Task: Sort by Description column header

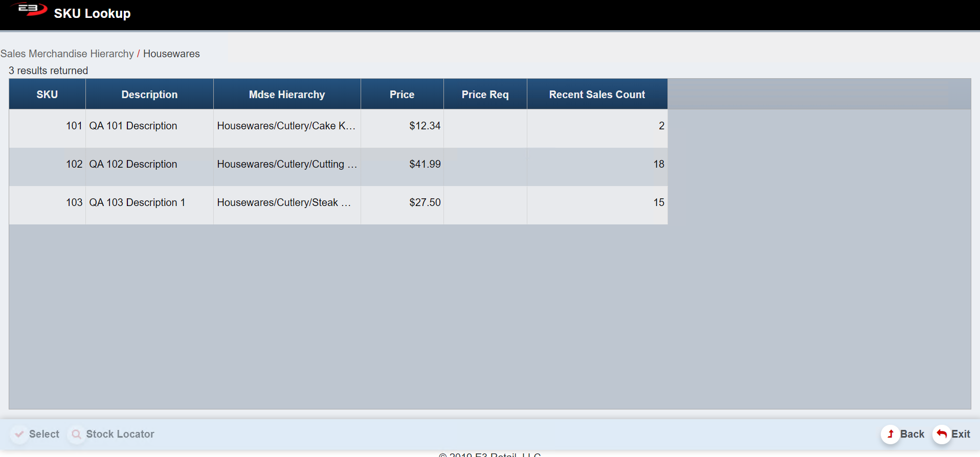Action: tap(149, 95)
